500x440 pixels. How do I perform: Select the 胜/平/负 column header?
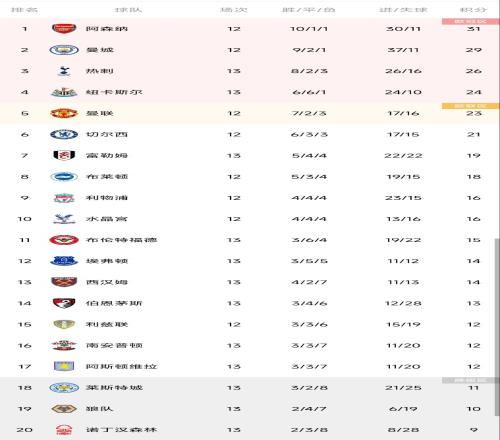click(x=309, y=10)
